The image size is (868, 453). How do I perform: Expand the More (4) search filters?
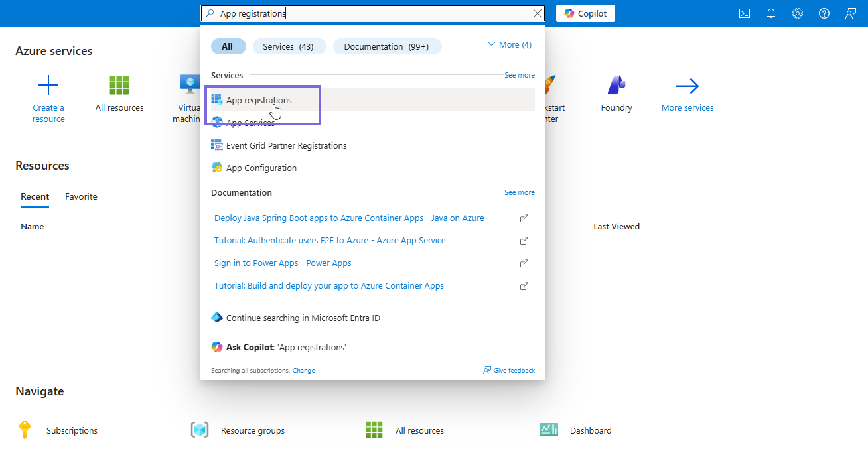pyautogui.click(x=509, y=44)
